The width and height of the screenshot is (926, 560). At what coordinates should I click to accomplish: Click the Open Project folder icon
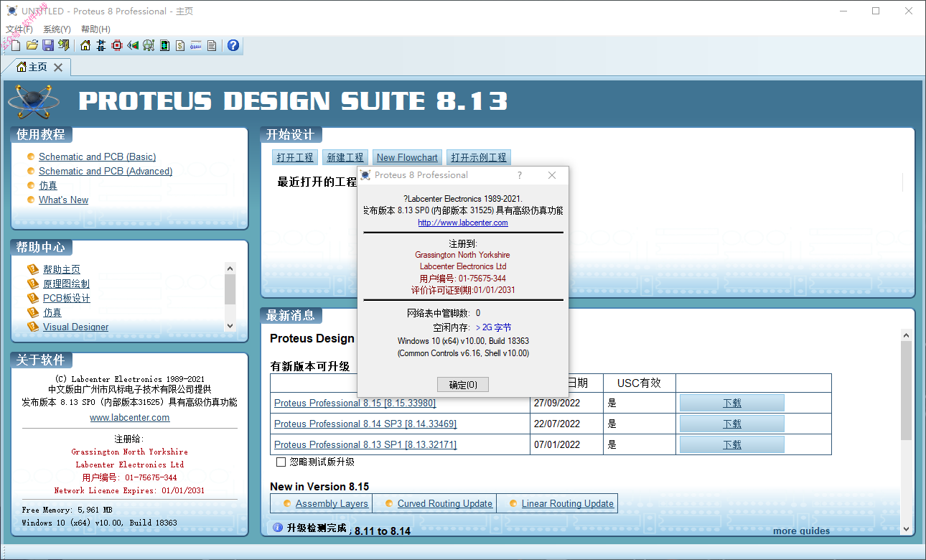click(32, 46)
